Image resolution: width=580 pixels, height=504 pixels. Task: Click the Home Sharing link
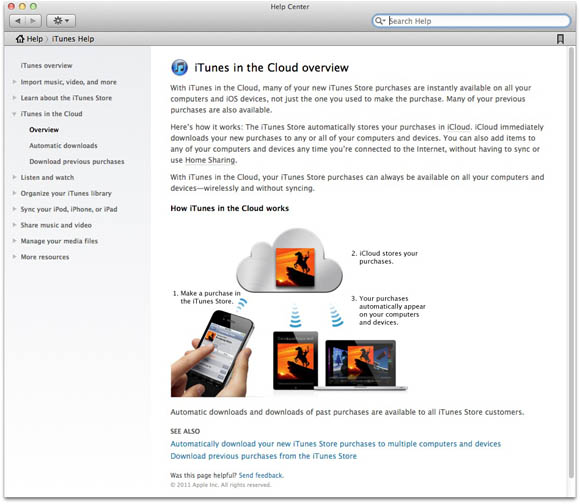click(210, 160)
